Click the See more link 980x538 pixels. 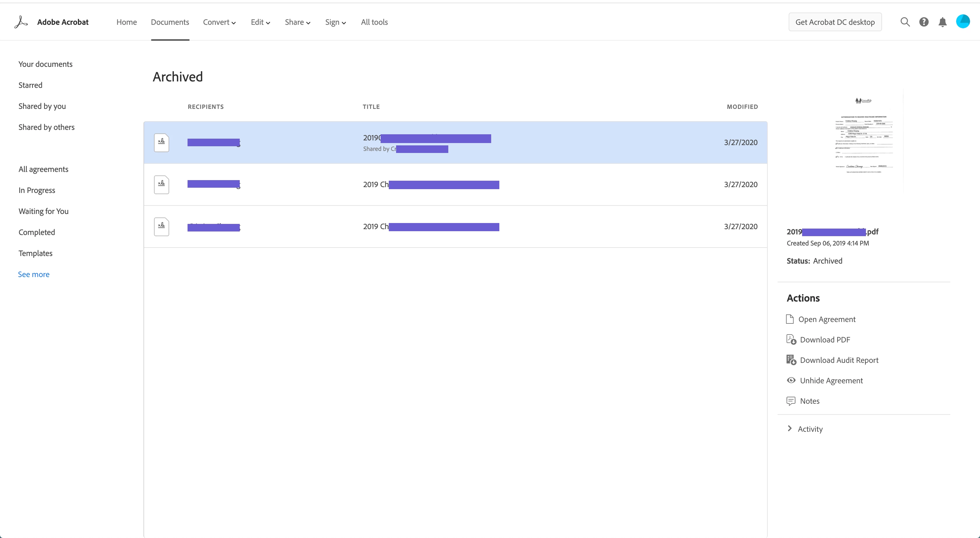click(34, 274)
